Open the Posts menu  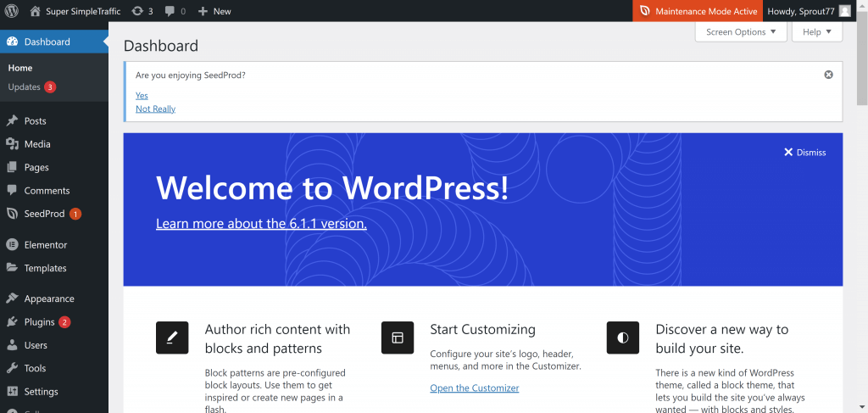[54, 120]
